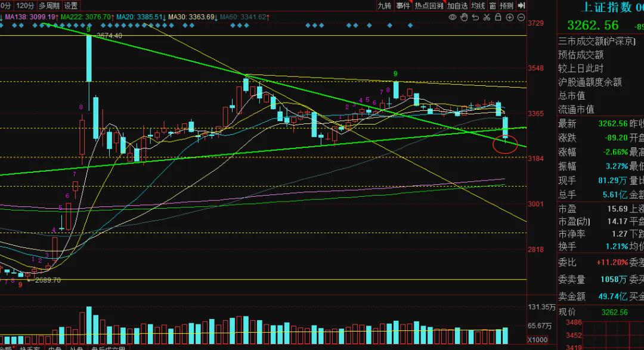Select the MA30 indicator label
This screenshot has height=350, width=644.
(192, 17)
